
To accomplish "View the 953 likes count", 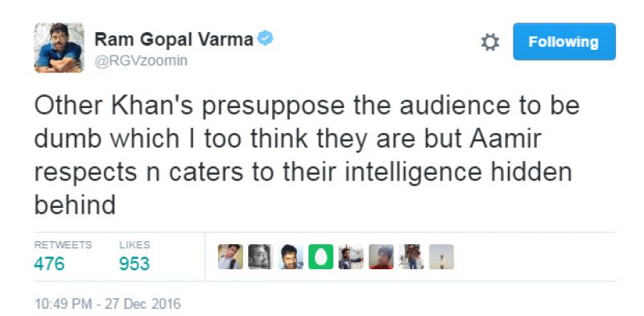I will (134, 264).
